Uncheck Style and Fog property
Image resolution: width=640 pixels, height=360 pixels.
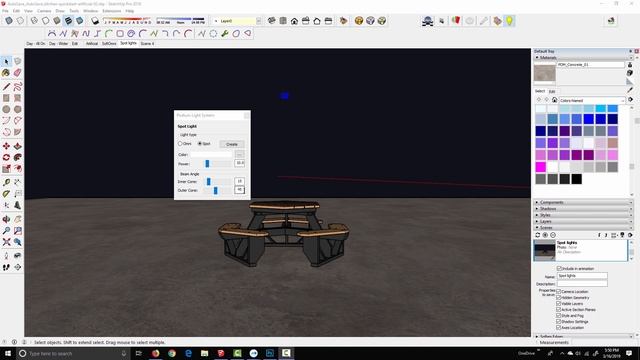tap(559, 316)
